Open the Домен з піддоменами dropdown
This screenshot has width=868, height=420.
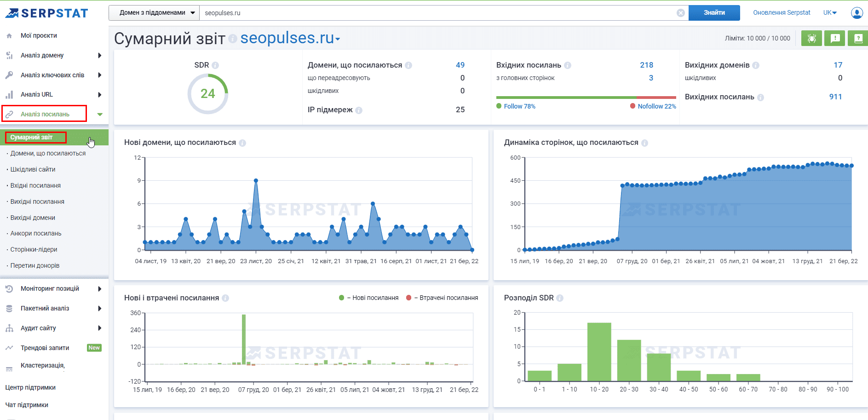(x=154, y=13)
